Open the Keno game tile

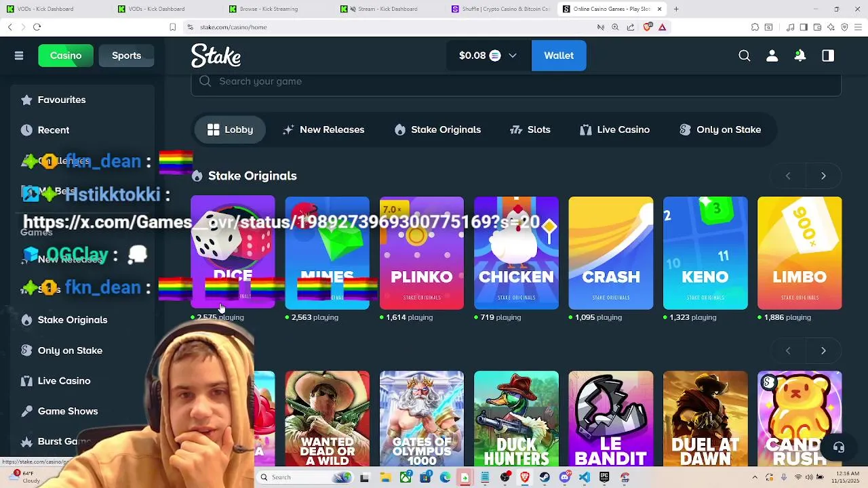coord(705,253)
